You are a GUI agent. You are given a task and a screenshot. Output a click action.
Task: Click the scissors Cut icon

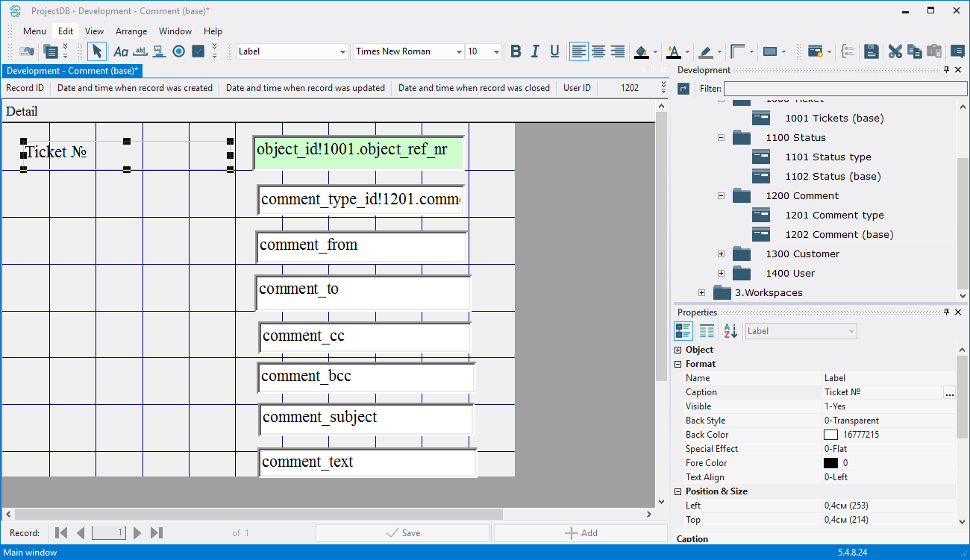point(895,51)
